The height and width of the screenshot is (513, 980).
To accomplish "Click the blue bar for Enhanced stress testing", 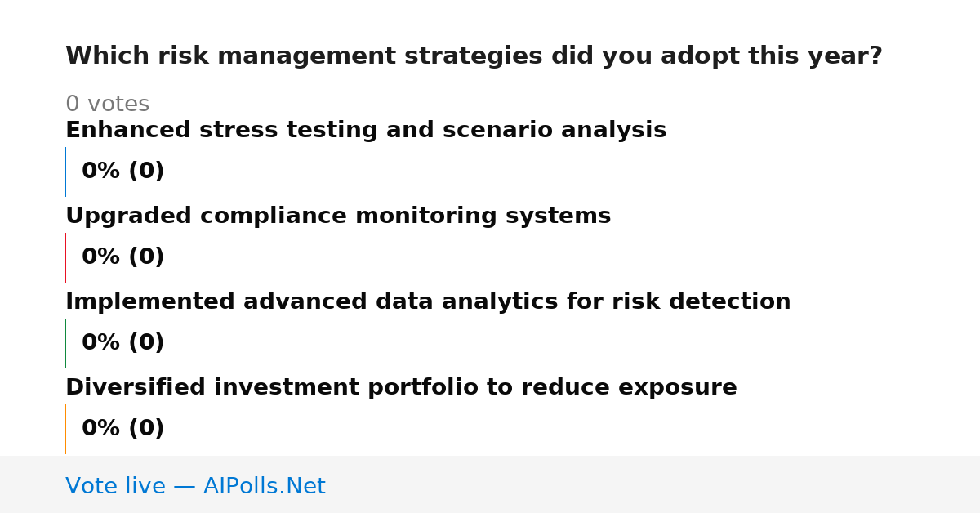I will tap(65, 172).
